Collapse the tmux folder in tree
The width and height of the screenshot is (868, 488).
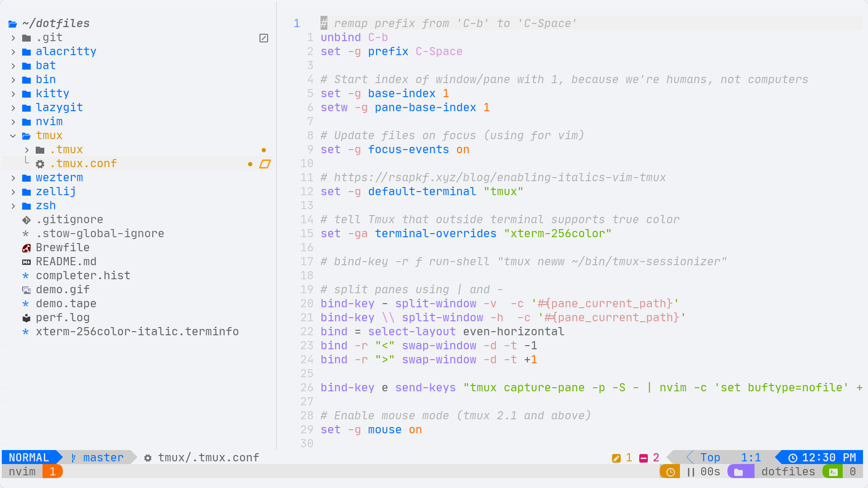(x=13, y=136)
